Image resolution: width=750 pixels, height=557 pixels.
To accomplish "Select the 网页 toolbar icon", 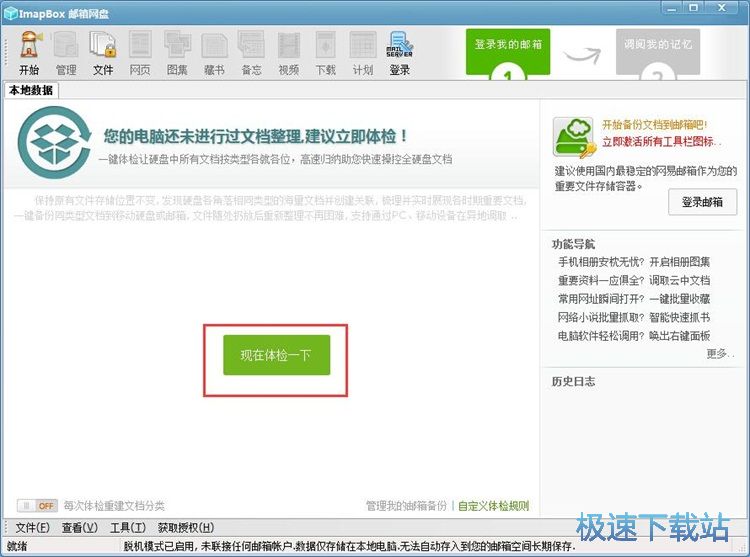I will click(x=140, y=53).
